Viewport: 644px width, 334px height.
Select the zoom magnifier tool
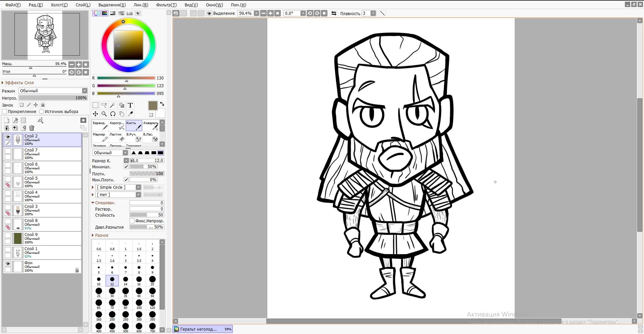coord(104,114)
